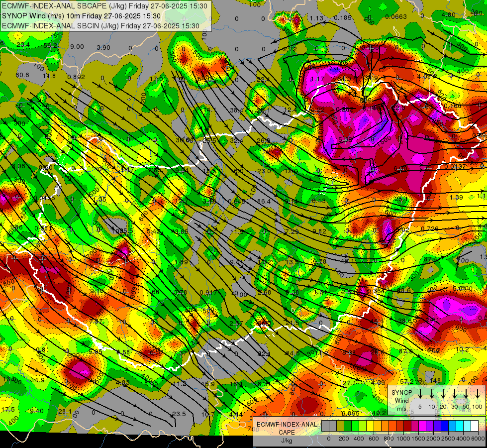This screenshot has width=487, height=448.
Task: Click the map value '0.917'
Action: pos(208,292)
